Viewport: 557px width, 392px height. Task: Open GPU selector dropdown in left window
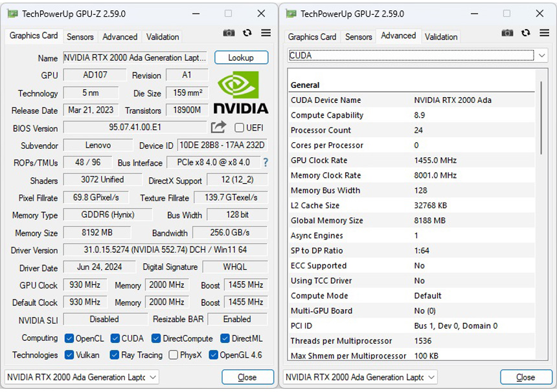[153, 376]
